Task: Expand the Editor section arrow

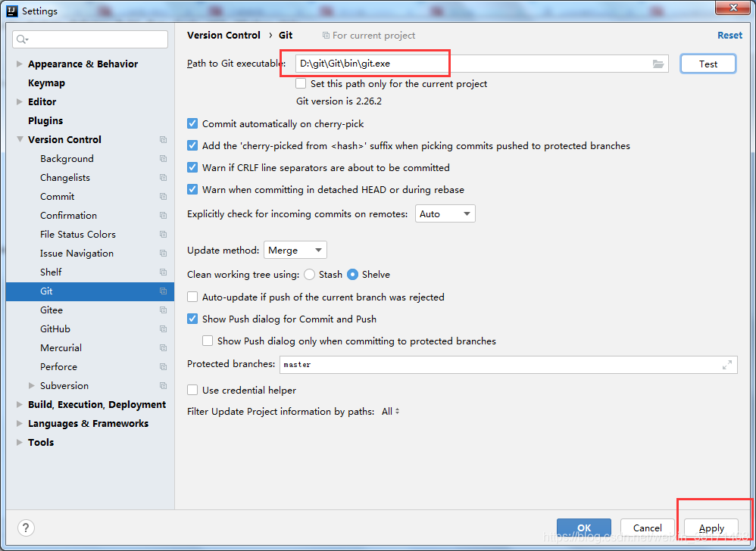Action: click(x=20, y=101)
